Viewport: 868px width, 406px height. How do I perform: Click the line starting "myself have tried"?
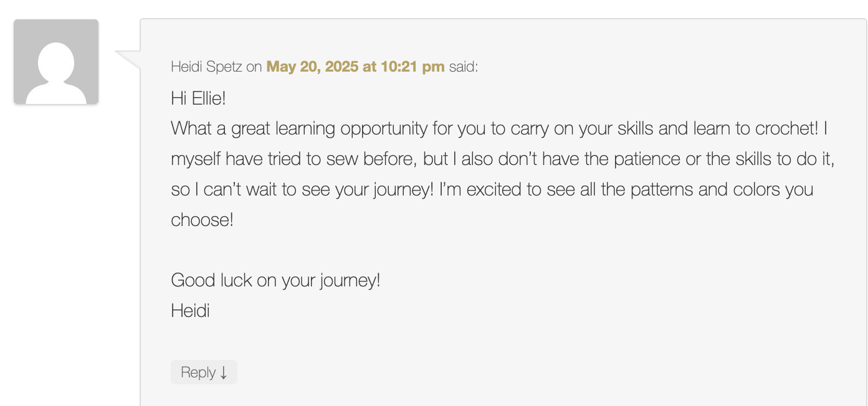click(502, 159)
